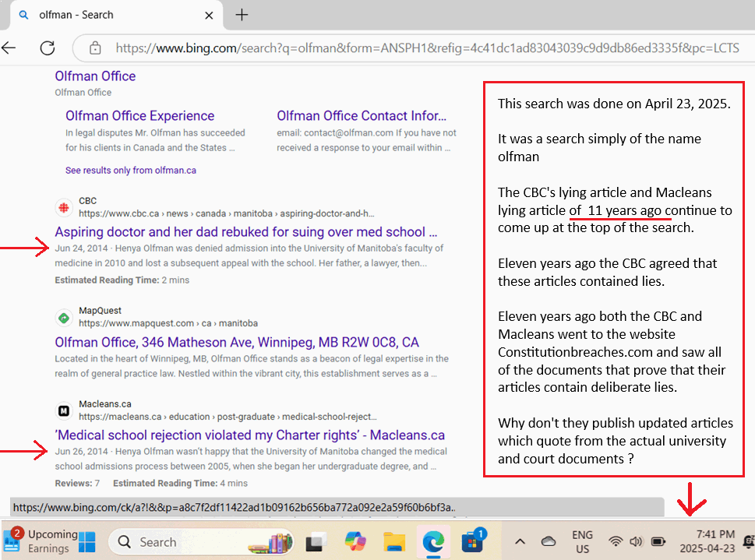This screenshot has width=755, height=560.
Task: Open Upcoming Earnings taskbar widget
Action: pyautogui.click(x=40, y=541)
